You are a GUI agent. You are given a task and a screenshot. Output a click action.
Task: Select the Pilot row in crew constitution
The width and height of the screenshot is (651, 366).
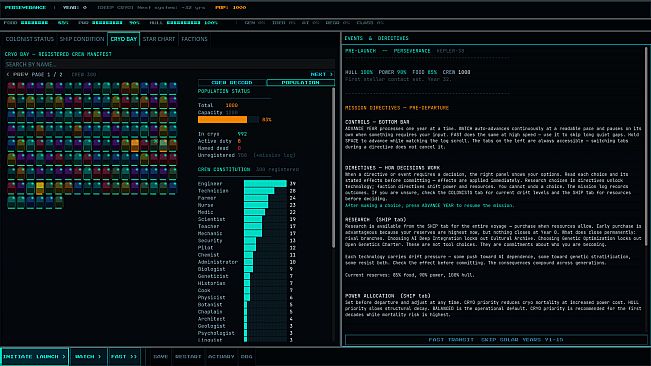(x=247, y=248)
